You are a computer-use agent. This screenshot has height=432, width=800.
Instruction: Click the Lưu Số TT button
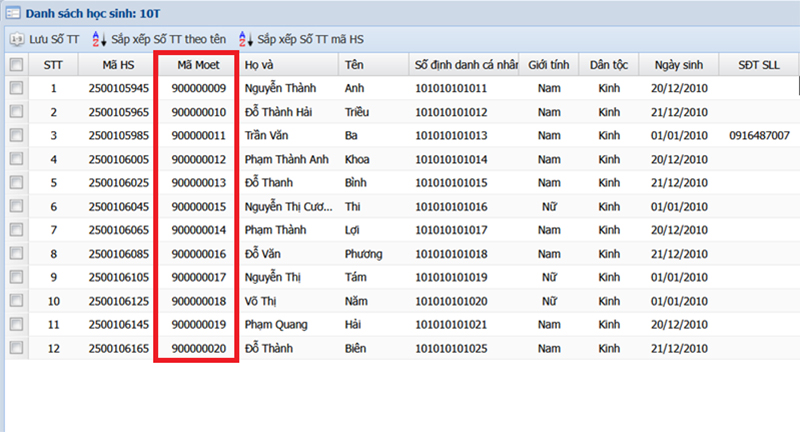coord(45,39)
